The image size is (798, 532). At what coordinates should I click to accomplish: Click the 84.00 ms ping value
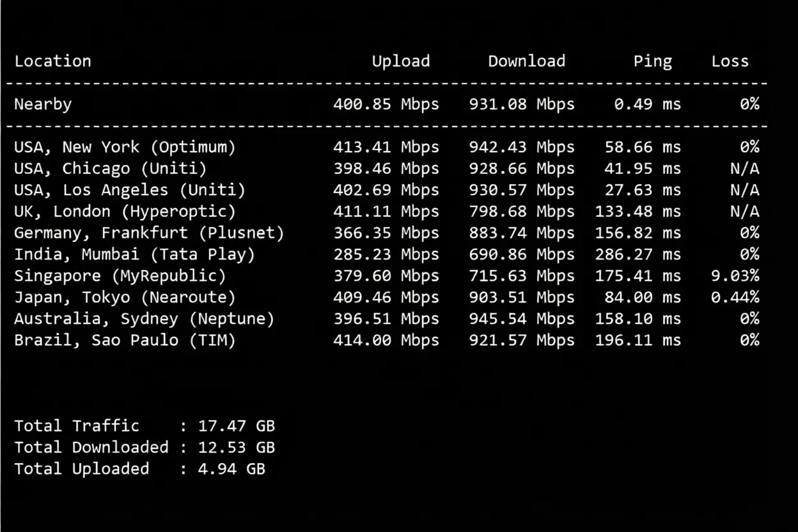pos(643,297)
